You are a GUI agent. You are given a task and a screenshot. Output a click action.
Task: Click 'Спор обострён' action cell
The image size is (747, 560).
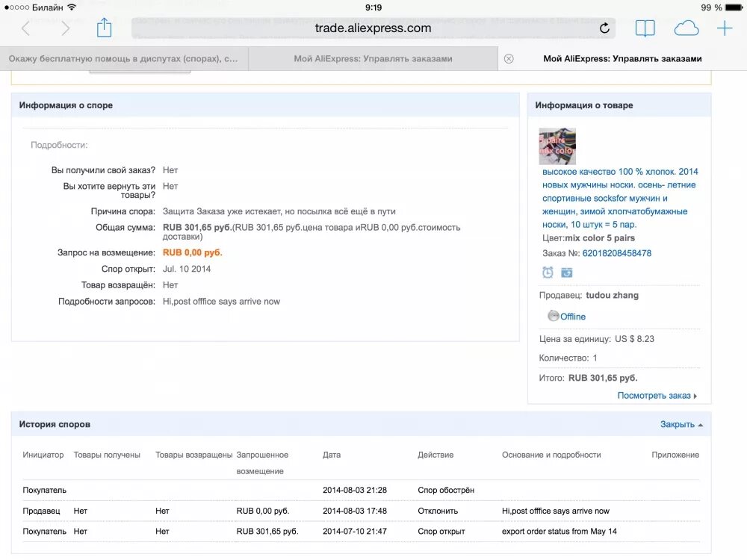click(x=446, y=490)
